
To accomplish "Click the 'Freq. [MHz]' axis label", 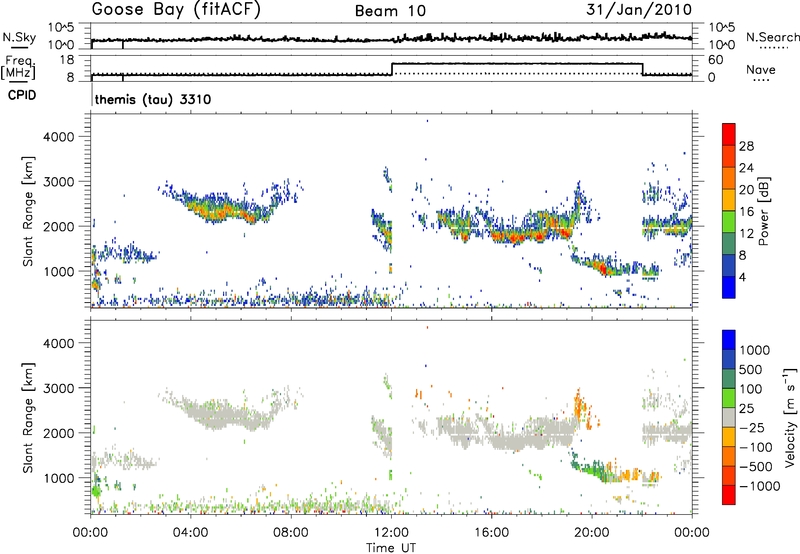I will click(18, 67).
